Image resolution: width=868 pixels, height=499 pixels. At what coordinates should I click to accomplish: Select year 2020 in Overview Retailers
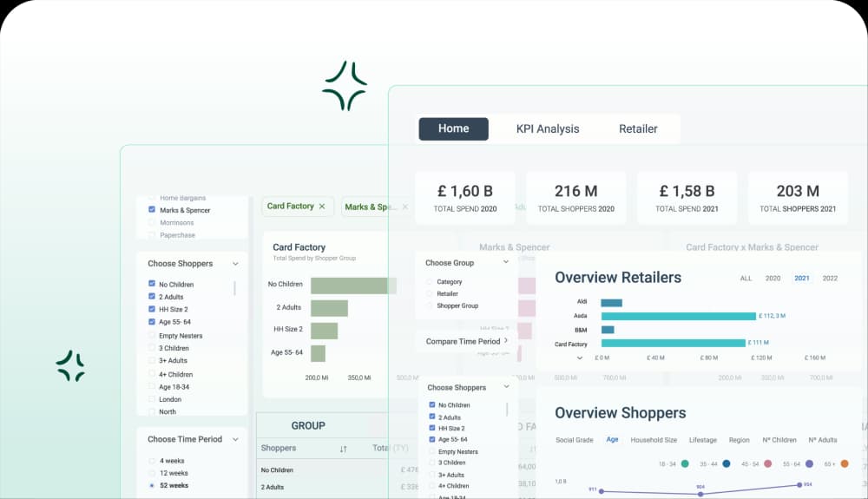pyautogui.click(x=773, y=279)
